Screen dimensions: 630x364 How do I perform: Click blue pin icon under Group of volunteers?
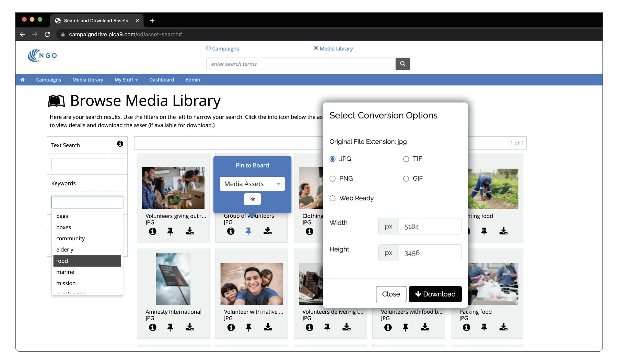point(248,231)
